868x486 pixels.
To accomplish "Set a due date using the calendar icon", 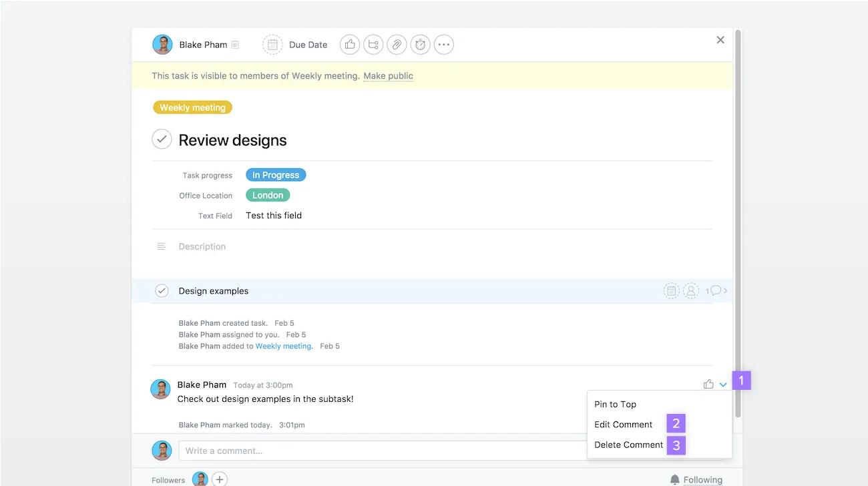I will click(x=272, y=44).
